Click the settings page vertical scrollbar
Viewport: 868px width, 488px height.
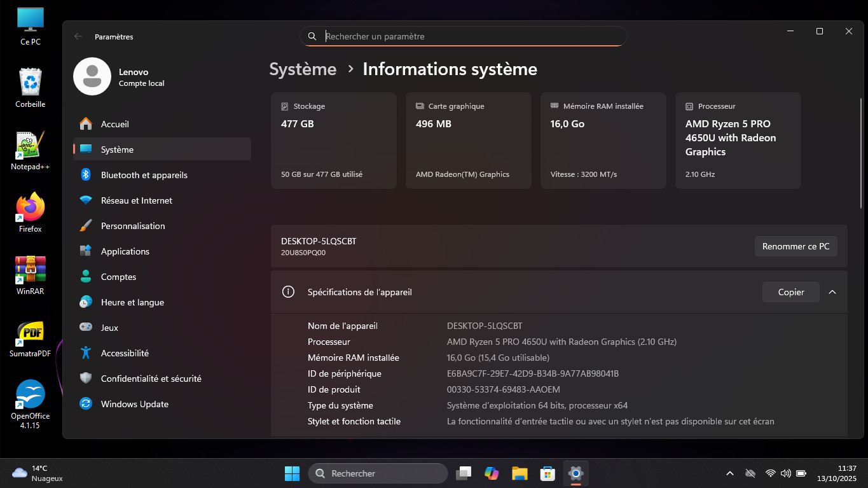[x=862, y=153]
